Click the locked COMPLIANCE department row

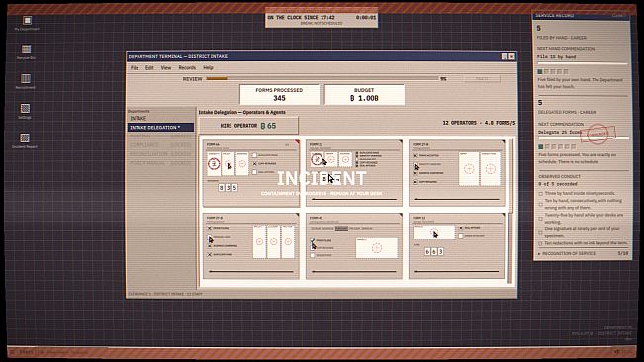click(160, 145)
